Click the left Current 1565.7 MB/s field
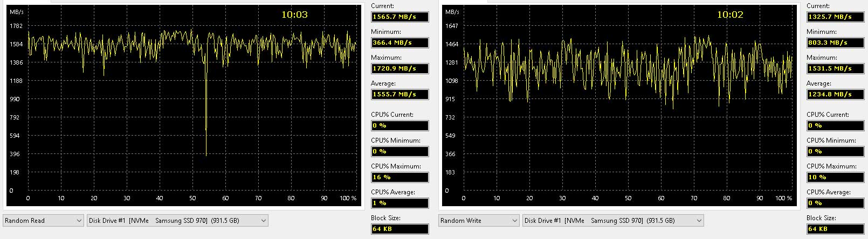 (x=399, y=17)
